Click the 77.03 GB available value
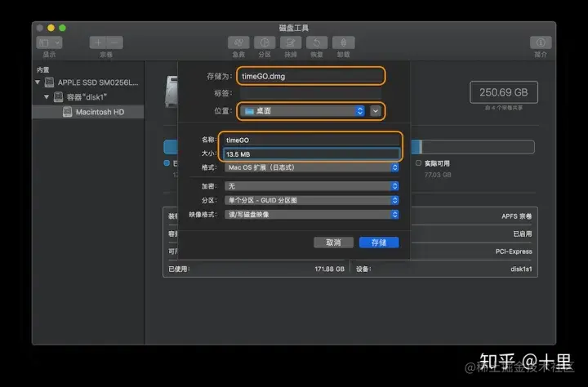Image resolution: width=588 pixels, height=387 pixels. pos(438,175)
